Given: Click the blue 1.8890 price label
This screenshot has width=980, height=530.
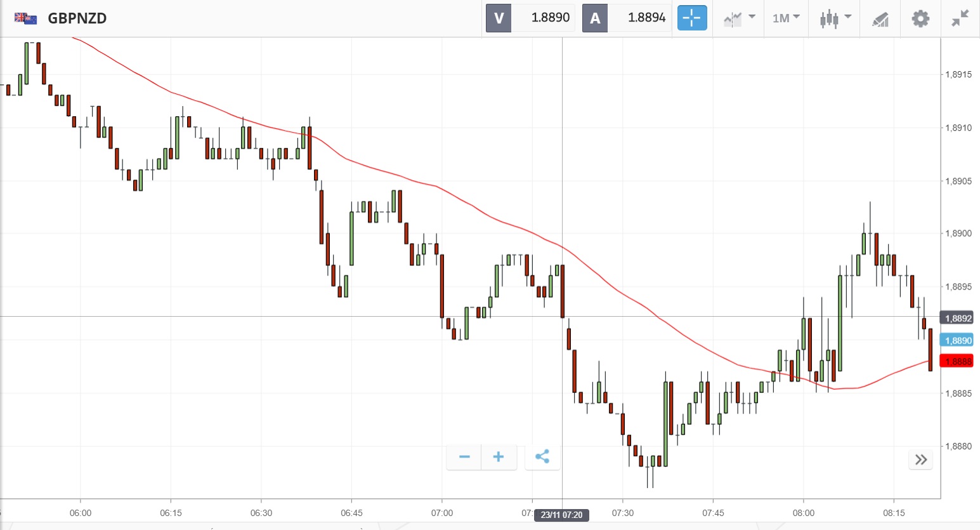Looking at the screenshot, I should tap(958, 341).
